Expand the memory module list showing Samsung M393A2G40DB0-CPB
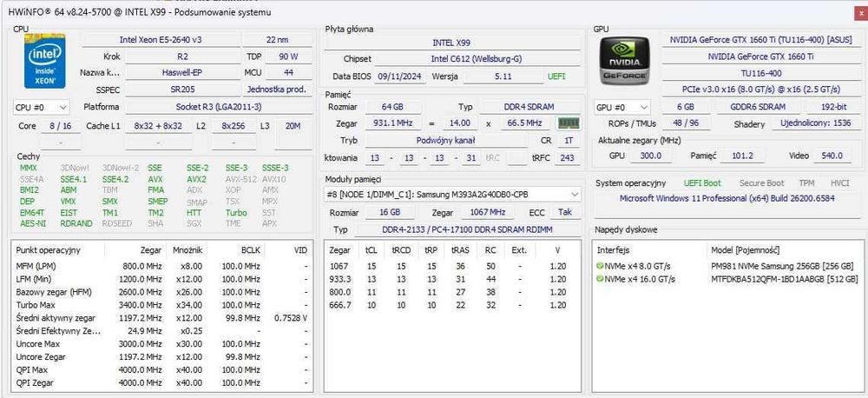 coord(452,195)
